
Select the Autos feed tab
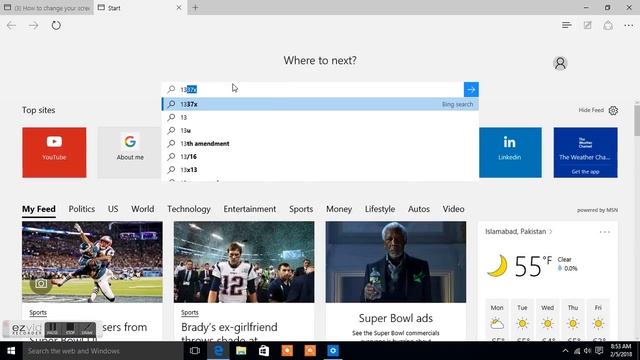[419, 209]
